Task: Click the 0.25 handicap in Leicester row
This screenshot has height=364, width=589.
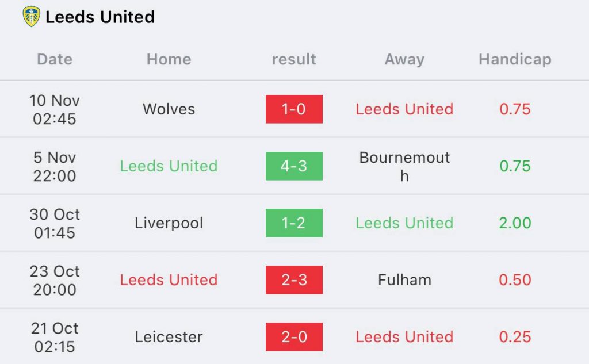Action: [515, 337]
